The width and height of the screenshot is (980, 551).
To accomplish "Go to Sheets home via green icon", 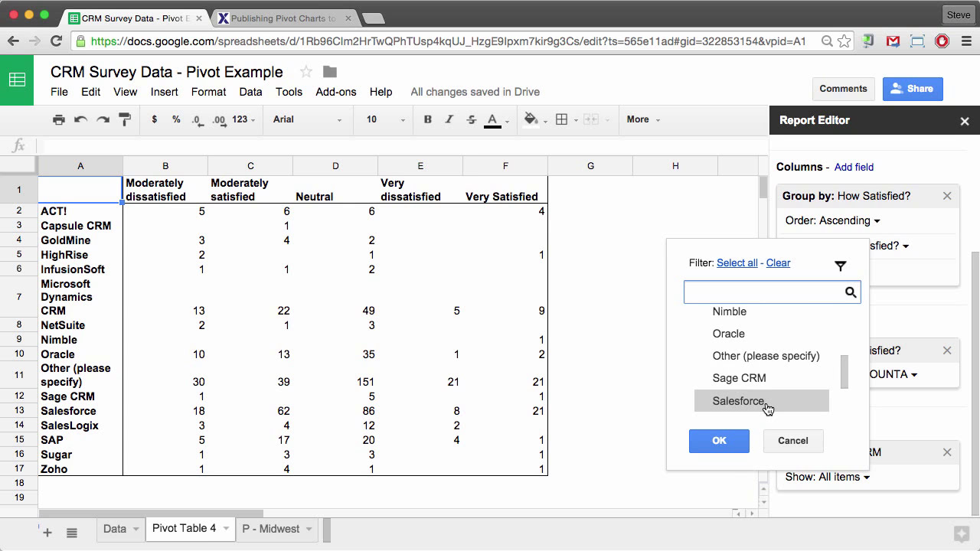I will (x=17, y=80).
